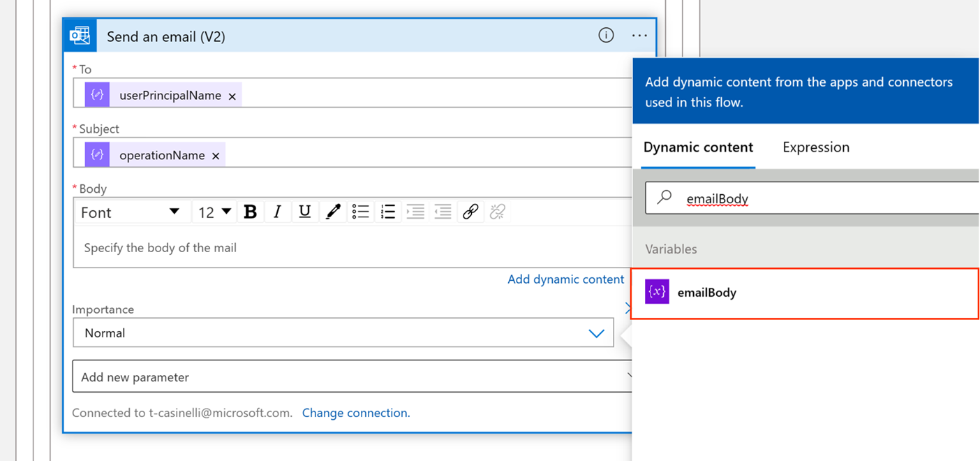Open the three-dot menu for Send an email

point(639,35)
